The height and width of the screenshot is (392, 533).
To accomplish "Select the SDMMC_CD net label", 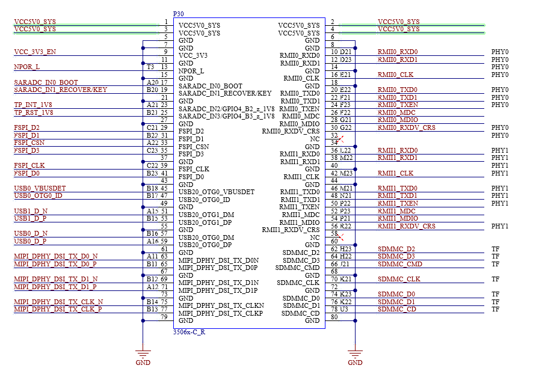I will tap(397, 309).
